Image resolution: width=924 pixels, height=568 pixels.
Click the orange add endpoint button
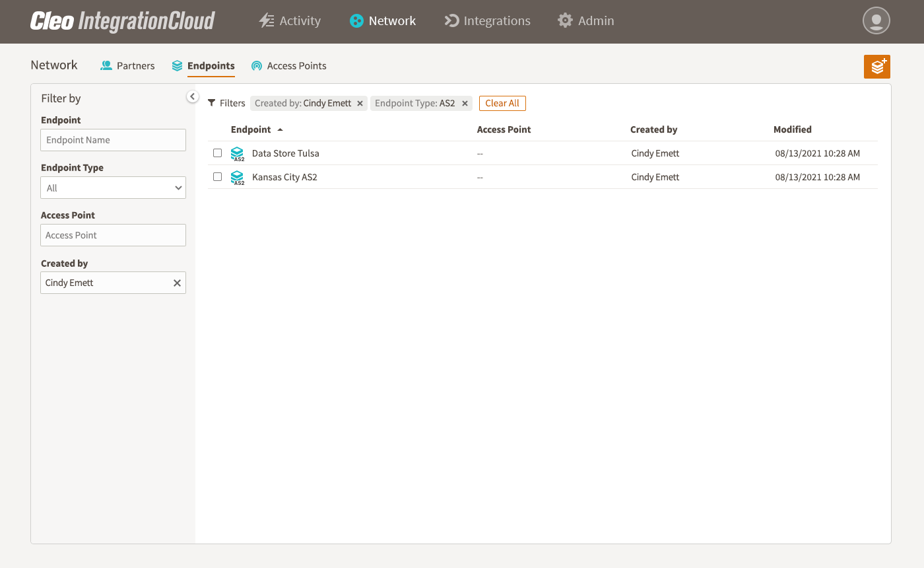tap(877, 67)
